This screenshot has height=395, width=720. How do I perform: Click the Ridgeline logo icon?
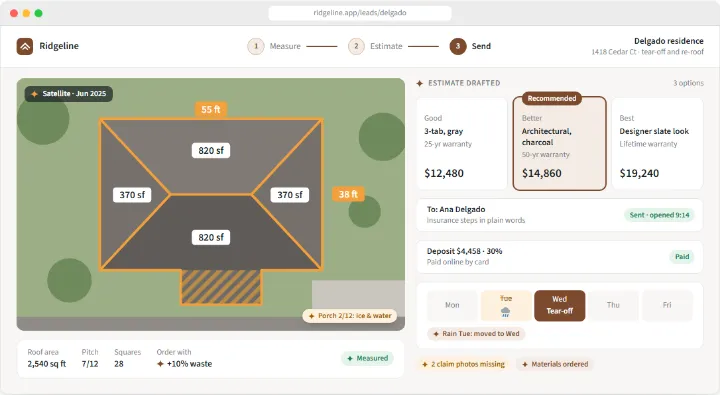pyautogui.click(x=25, y=46)
